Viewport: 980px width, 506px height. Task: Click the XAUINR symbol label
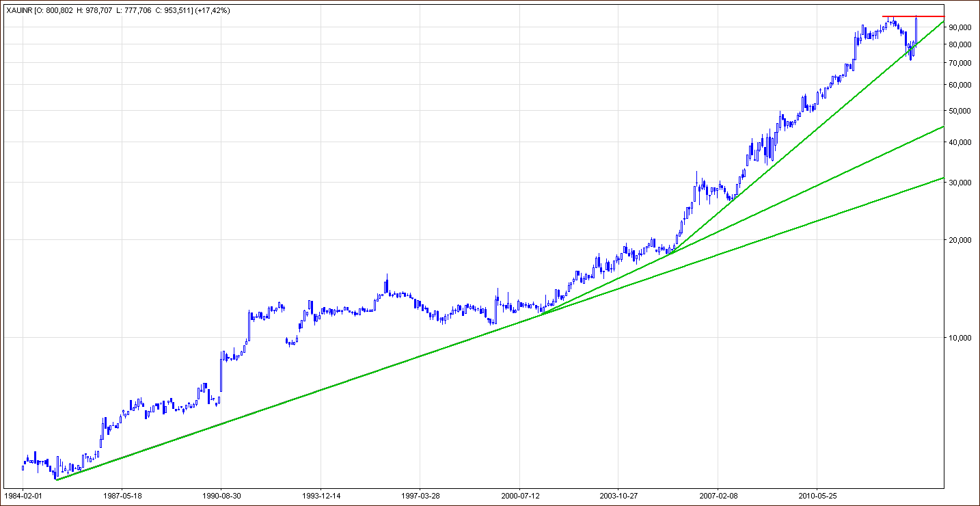click(18, 10)
